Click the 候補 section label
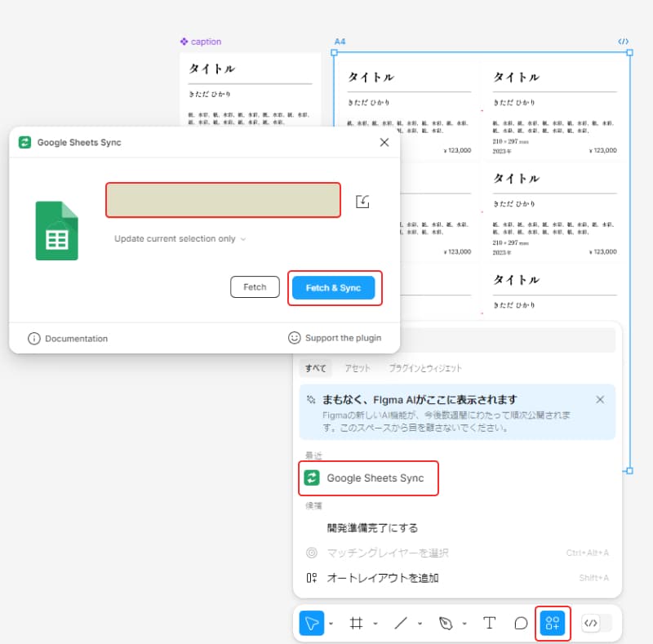Screen dimensions: 653x644 (313, 506)
